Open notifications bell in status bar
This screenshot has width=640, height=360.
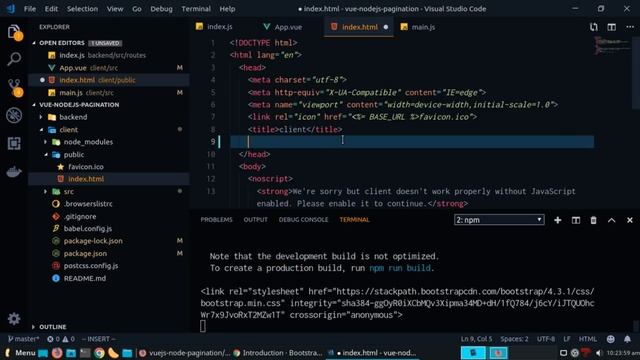point(627,339)
